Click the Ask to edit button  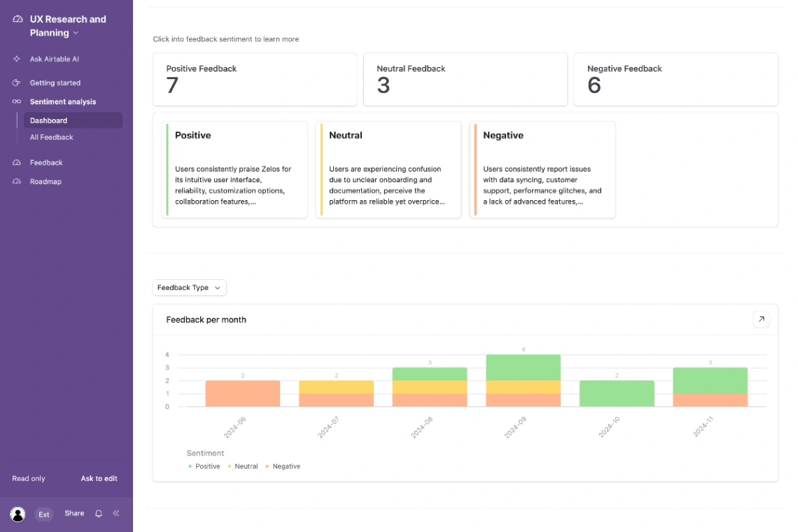pos(99,479)
